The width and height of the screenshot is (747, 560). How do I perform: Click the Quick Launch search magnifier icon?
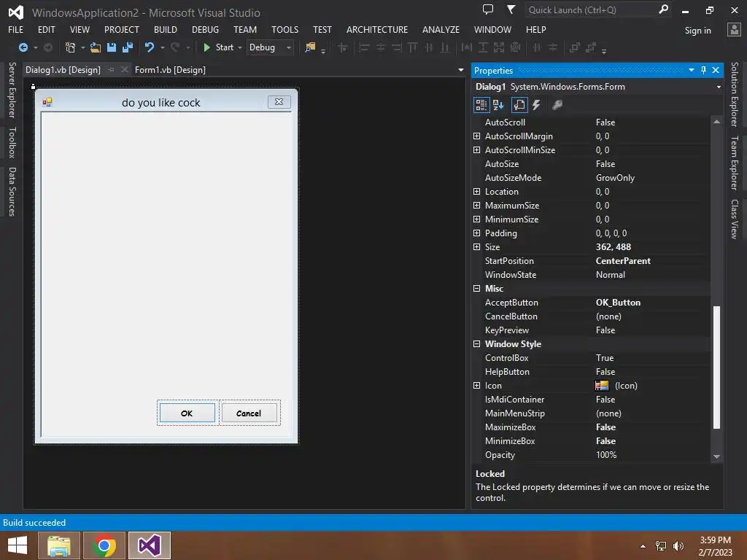663,9
